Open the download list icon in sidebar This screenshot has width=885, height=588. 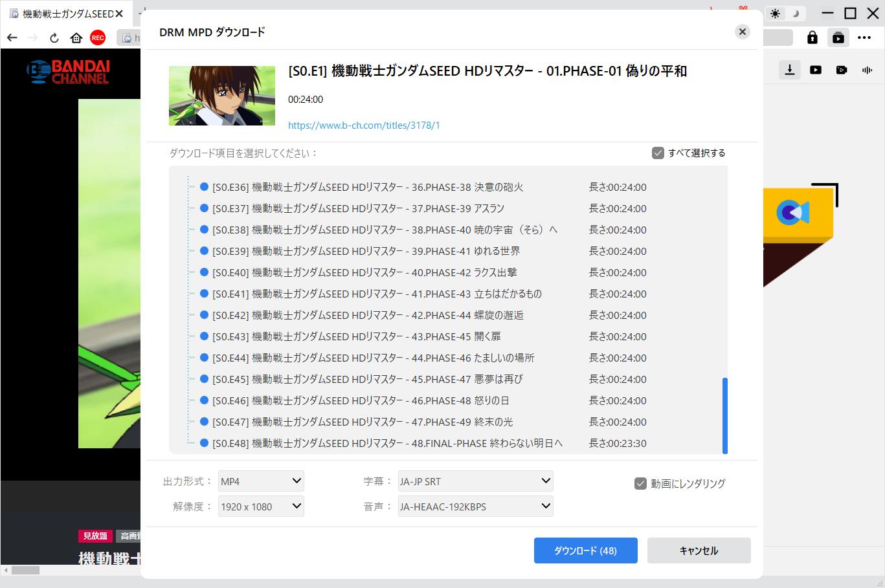790,70
